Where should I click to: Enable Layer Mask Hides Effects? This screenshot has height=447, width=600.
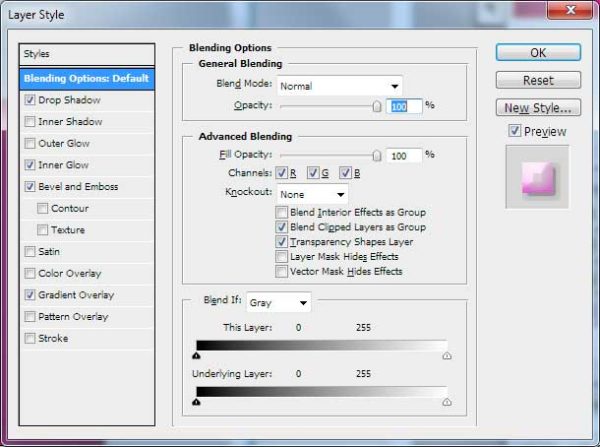coord(281,257)
